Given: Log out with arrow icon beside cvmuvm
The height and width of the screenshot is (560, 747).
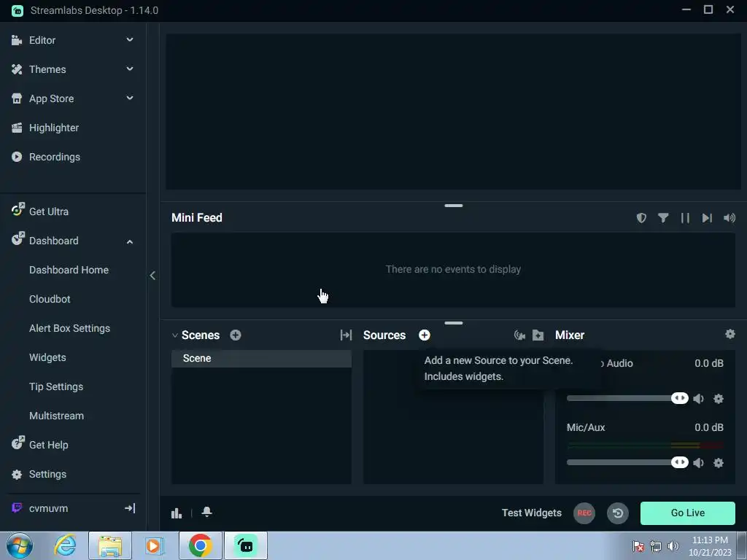Looking at the screenshot, I should [130, 508].
